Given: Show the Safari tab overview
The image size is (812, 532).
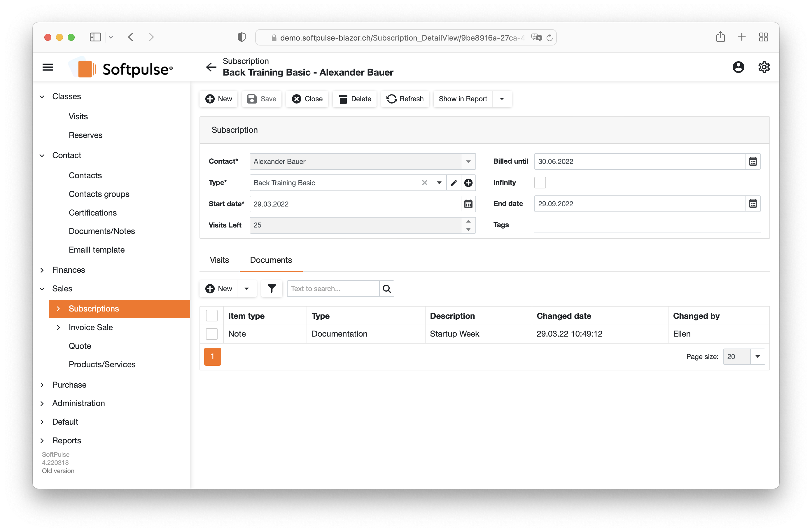Looking at the screenshot, I should pos(763,37).
